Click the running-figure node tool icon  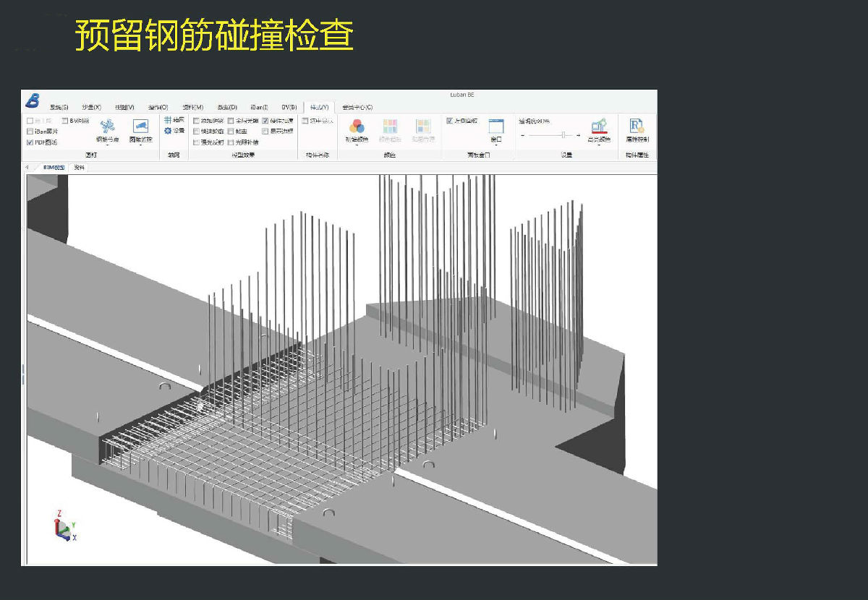click(107, 126)
